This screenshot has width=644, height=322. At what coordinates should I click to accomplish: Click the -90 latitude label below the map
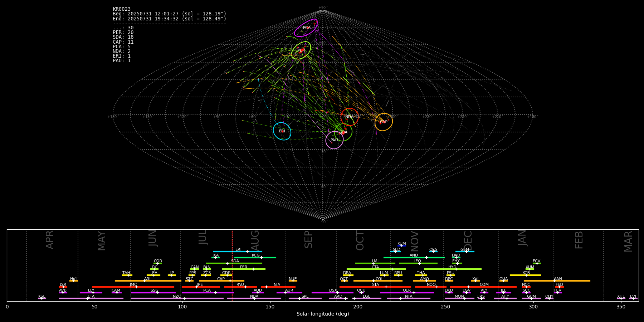click(x=322, y=222)
